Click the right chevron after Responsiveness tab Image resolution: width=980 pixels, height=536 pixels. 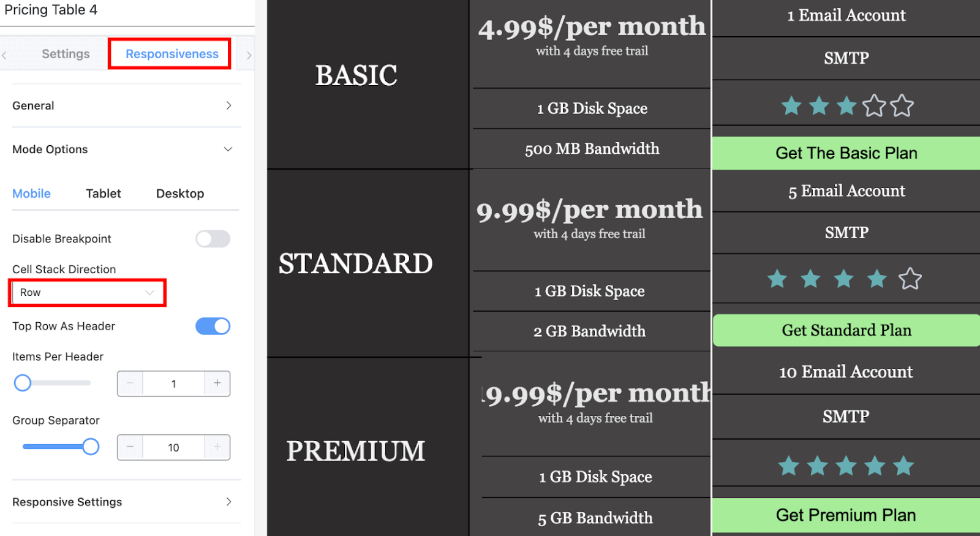tap(249, 54)
